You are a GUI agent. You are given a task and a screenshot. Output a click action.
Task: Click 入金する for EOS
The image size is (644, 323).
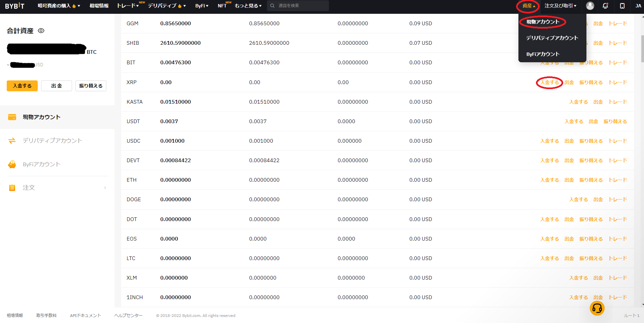pos(549,239)
